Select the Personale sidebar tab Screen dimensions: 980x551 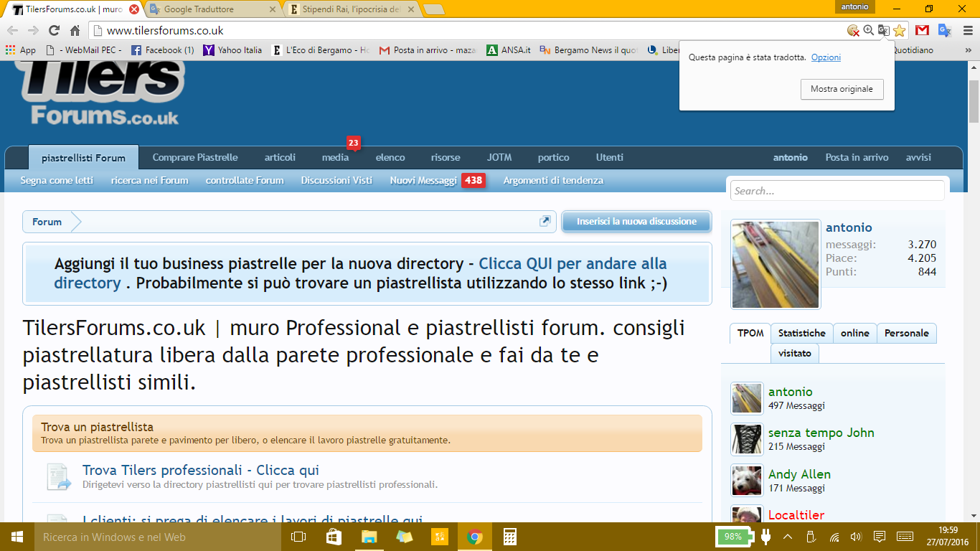(907, 333)
